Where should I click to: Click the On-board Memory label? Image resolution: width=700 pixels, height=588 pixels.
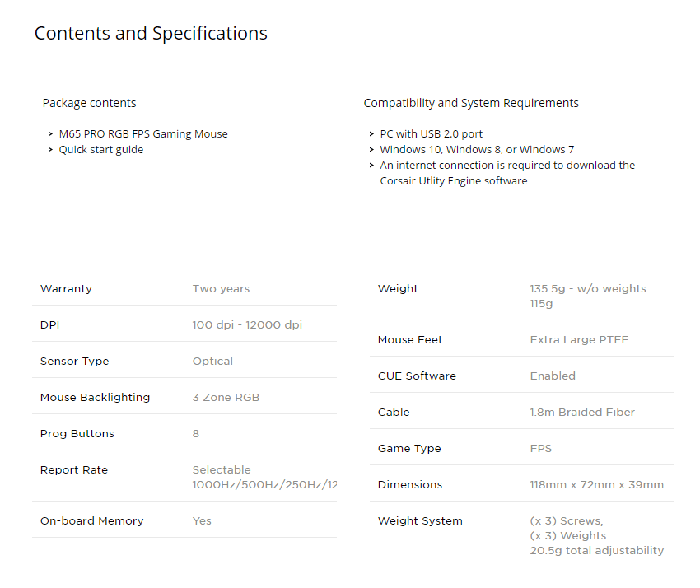coord(91,521)
